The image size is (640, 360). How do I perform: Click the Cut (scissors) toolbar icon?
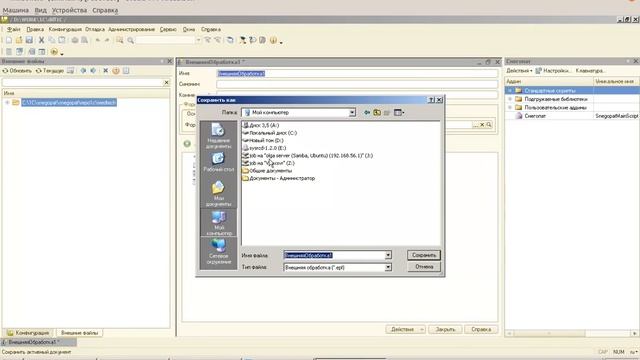coord(41,40)
